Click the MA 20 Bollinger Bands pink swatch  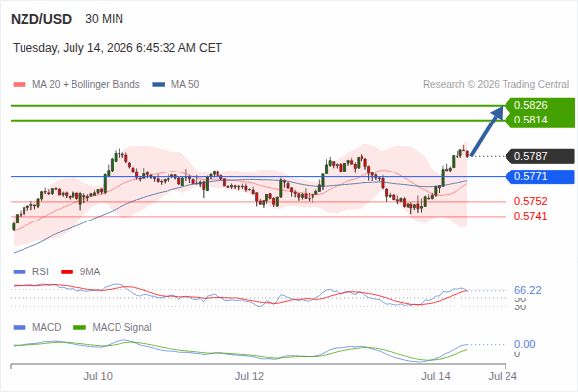[x=20, y=85]
